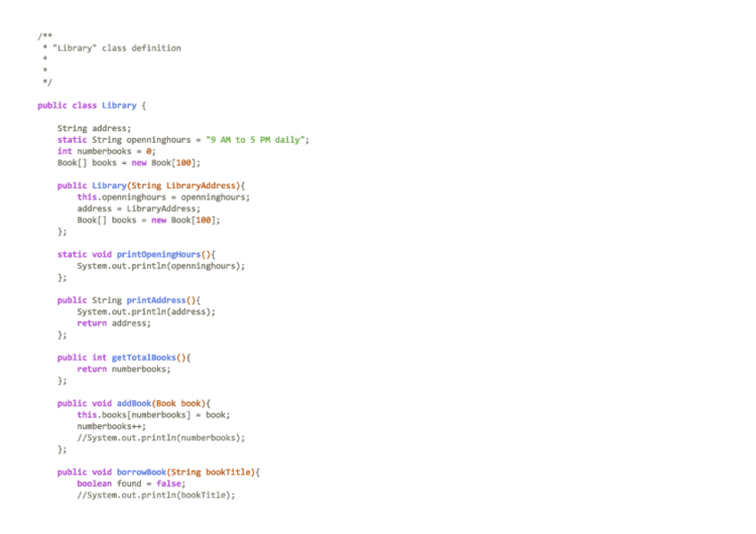The width and height of the screenshot is (756, 534).
Task: Click the "9 AM to 5 PM daily" string
Action: coord(255,140)
